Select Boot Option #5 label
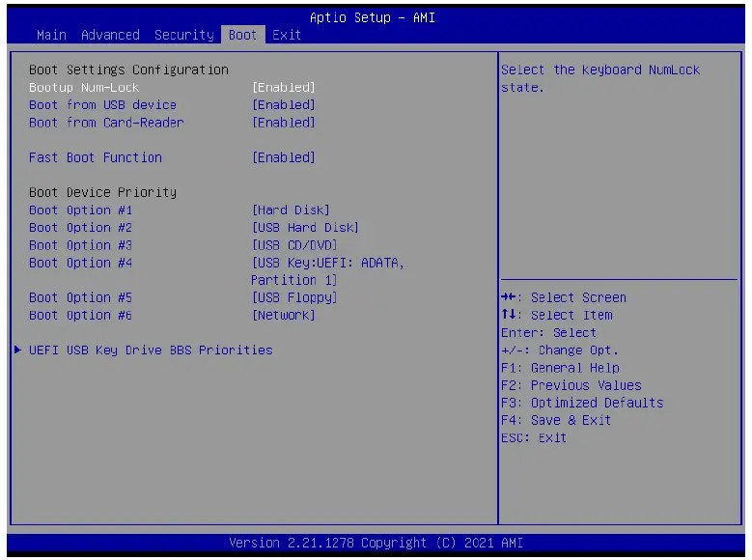Screen dimensions: 752x560 pyautogui.click(x=80, y=298)
